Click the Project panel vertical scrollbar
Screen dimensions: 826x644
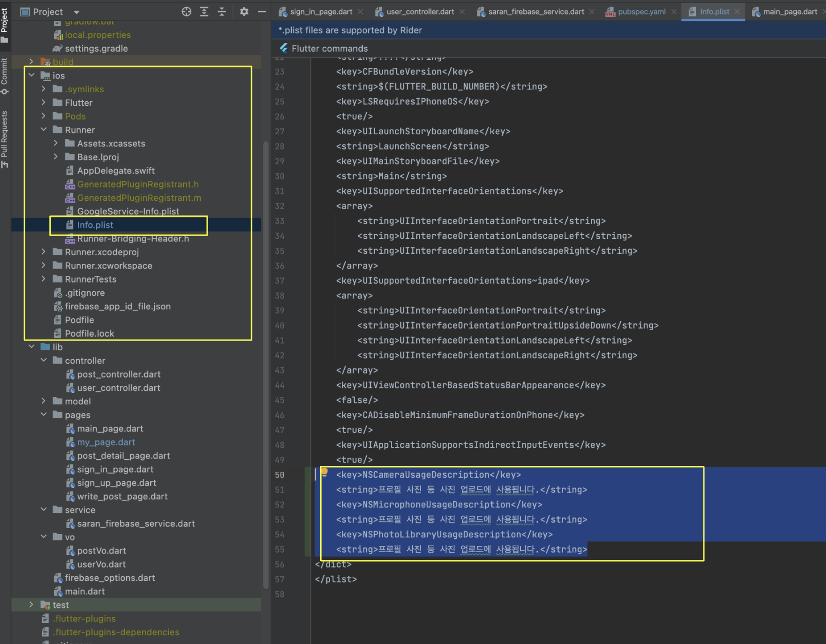click(x=266, y=365)
